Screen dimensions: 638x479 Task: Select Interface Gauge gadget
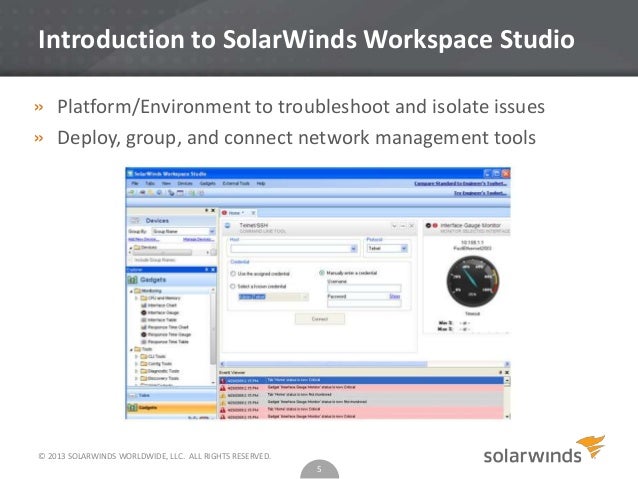click(x=160, y=313)
